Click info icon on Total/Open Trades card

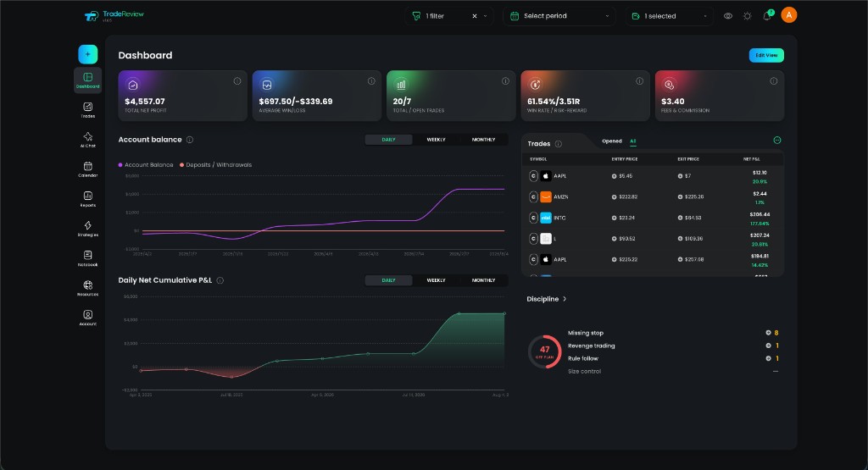(505, 80)
